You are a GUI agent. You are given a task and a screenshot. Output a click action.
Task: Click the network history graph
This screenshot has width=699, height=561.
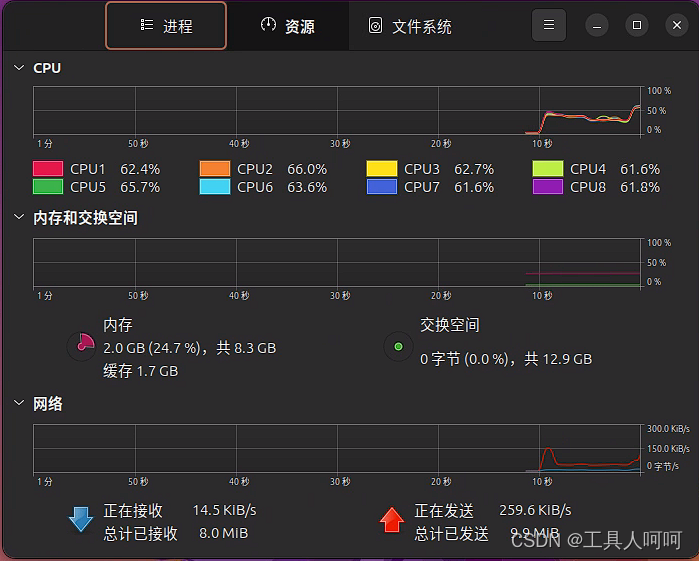click(x=338, y=449)
